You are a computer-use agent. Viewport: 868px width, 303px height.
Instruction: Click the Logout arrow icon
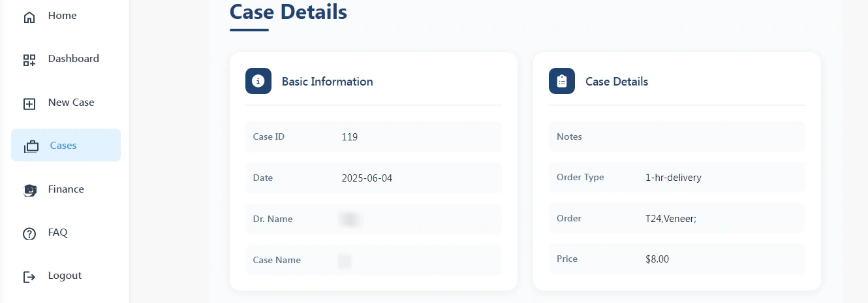pos(29,277)
